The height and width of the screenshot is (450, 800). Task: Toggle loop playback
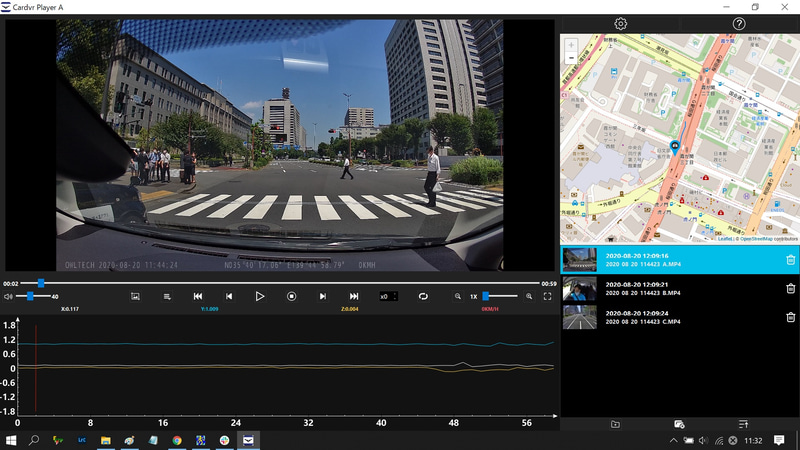[423, 296]
